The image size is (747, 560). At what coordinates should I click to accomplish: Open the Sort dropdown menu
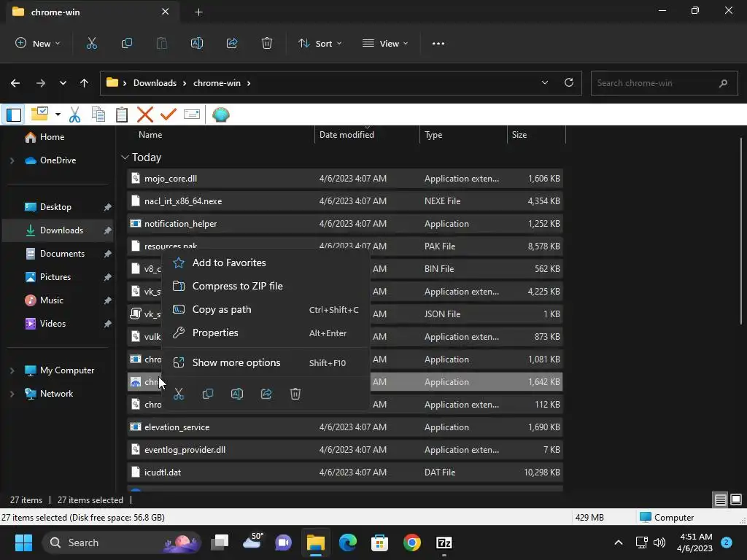coord(320,43)
